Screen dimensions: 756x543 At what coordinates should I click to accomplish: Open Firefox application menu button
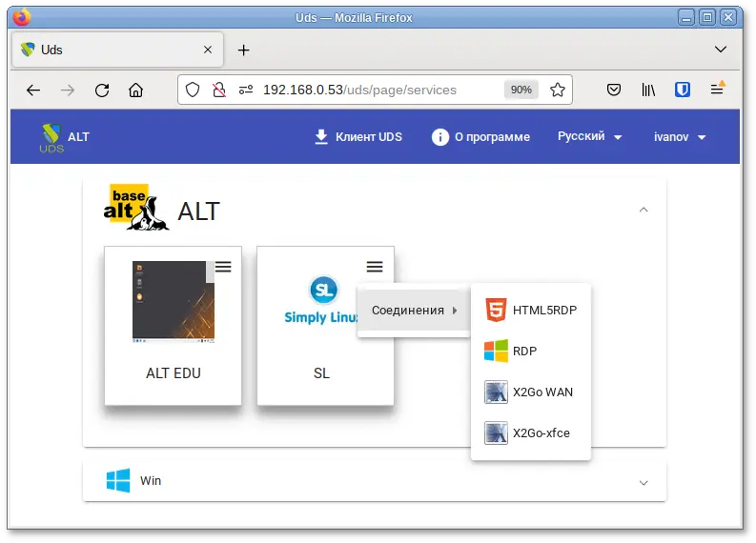[x=717, y=90]
